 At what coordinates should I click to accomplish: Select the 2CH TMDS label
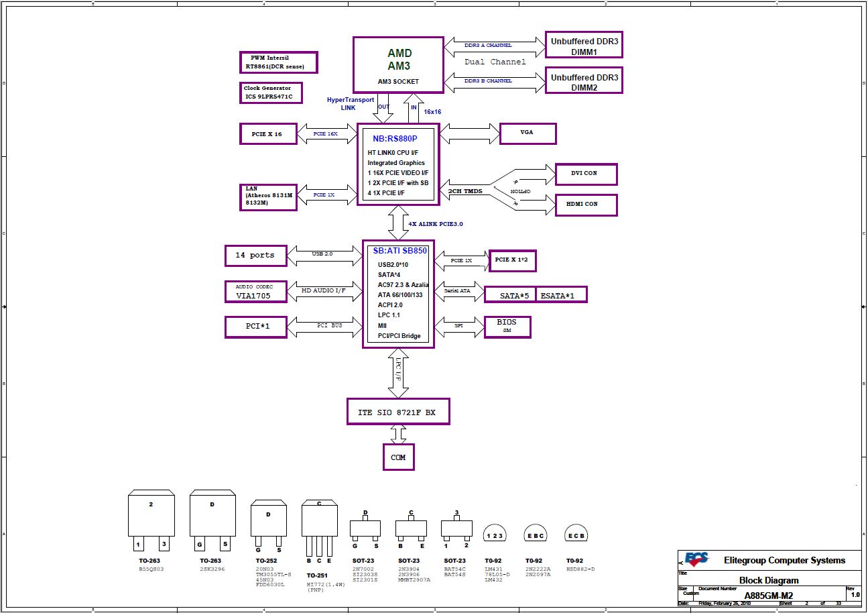point(465,191)
